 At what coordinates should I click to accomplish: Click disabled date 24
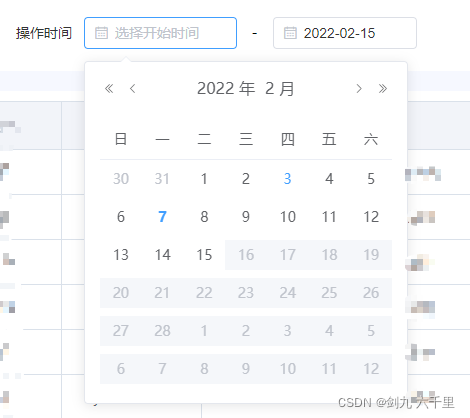287,293
